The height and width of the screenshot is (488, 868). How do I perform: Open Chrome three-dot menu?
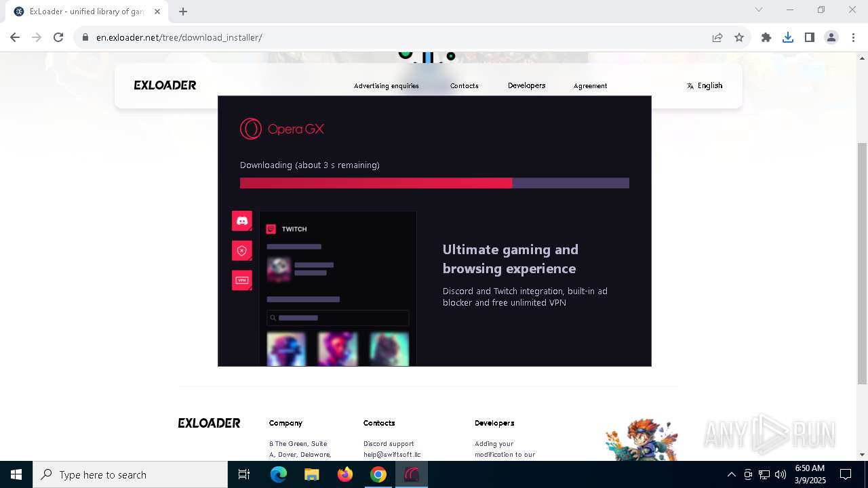(x=852, y=37)
